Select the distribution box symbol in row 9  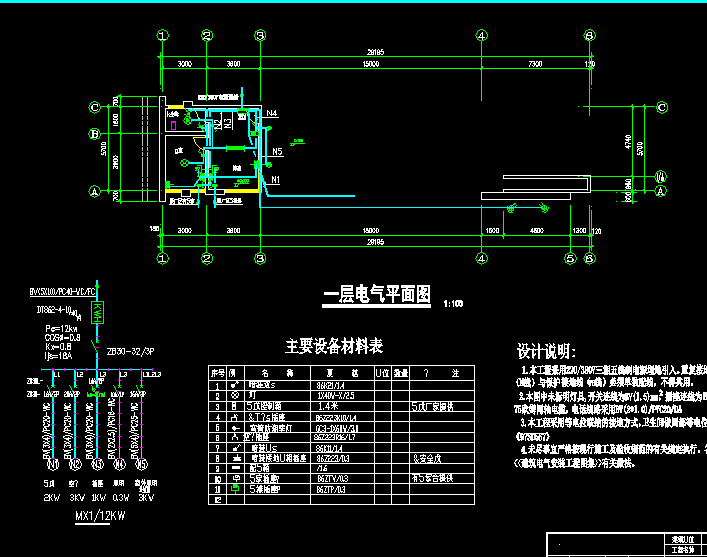coord(235,469)
